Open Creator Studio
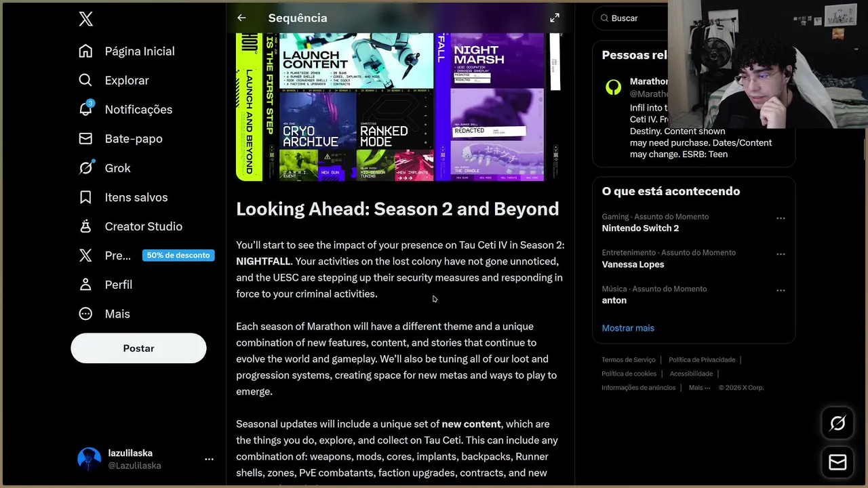This screenshot has height=488, width=868. [x=130, y=226]
